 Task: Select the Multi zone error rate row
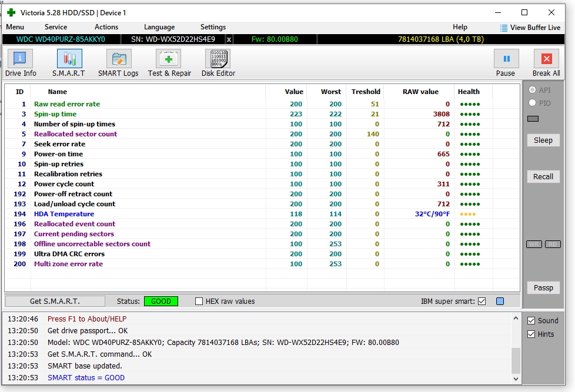262,264
